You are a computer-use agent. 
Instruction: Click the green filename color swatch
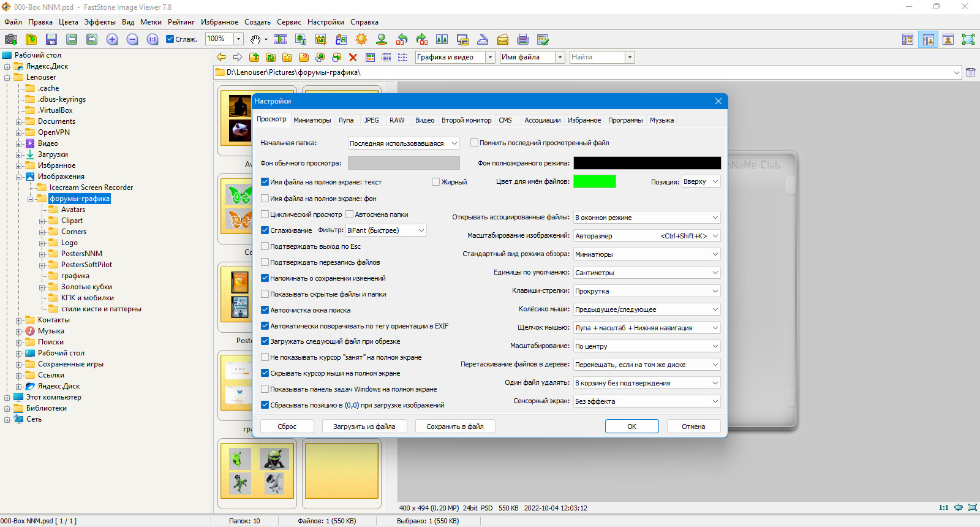(x=595, y=181)
